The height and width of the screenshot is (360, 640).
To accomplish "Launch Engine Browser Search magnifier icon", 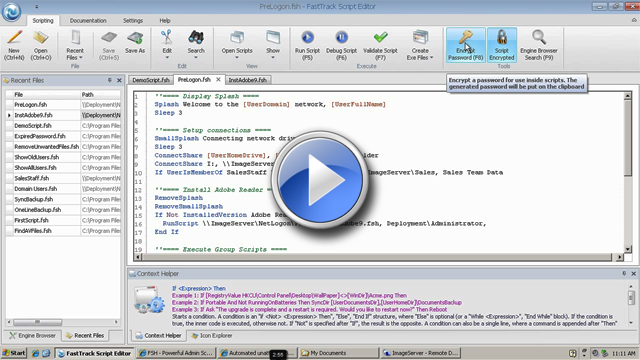I will [x=539, y=37].
